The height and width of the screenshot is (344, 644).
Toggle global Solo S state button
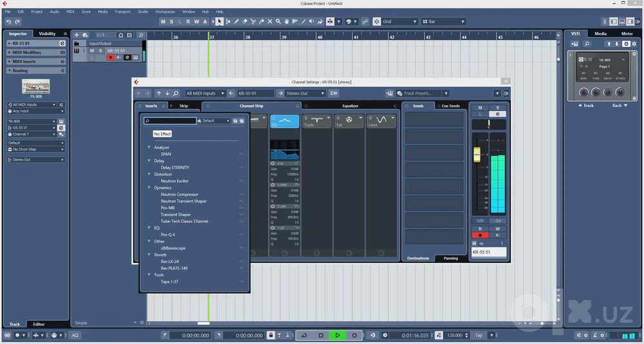click(x=171, y=21)
